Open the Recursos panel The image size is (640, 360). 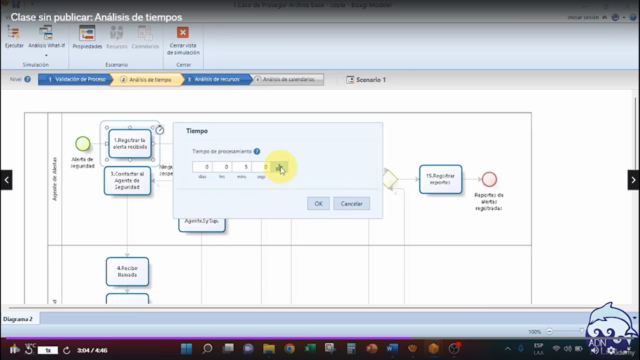117,38
